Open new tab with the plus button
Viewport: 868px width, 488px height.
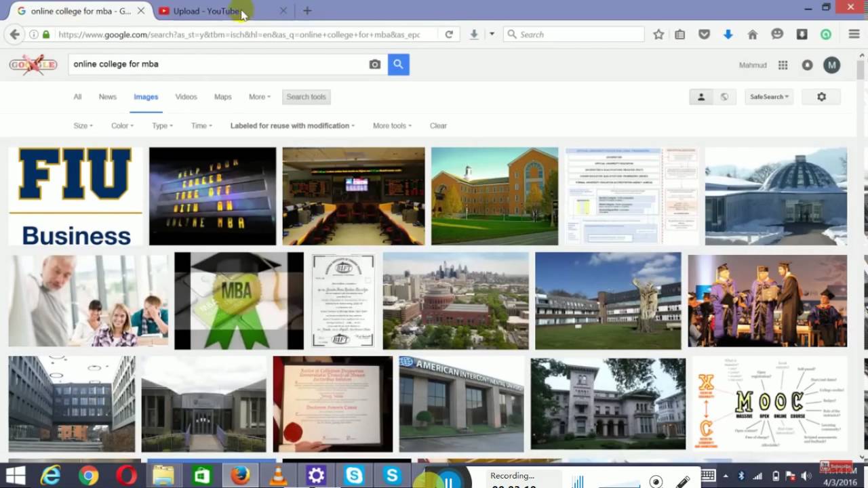tap(307, 11)
